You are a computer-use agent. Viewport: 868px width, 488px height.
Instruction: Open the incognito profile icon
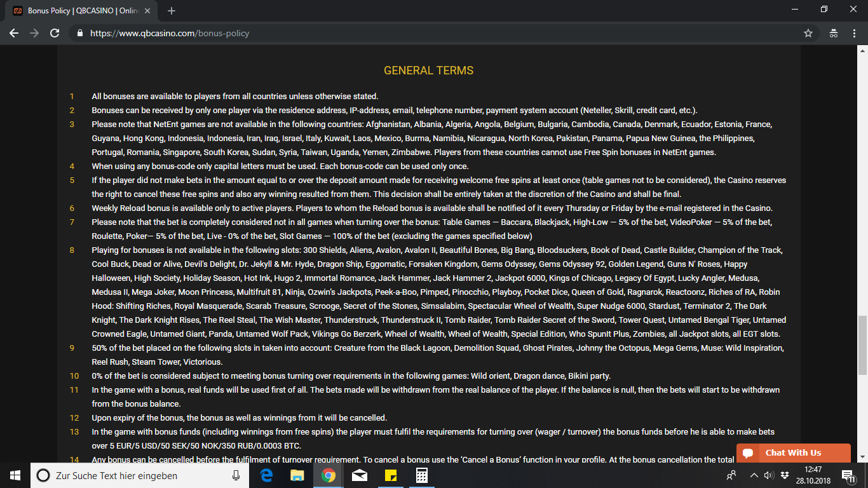pos(834,33)
